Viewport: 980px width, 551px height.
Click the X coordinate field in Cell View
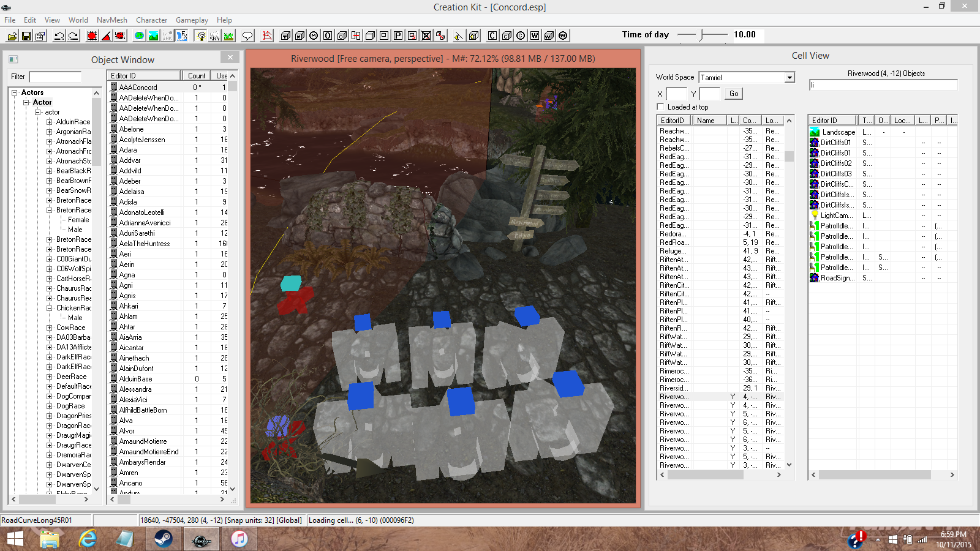coord(676,94)
